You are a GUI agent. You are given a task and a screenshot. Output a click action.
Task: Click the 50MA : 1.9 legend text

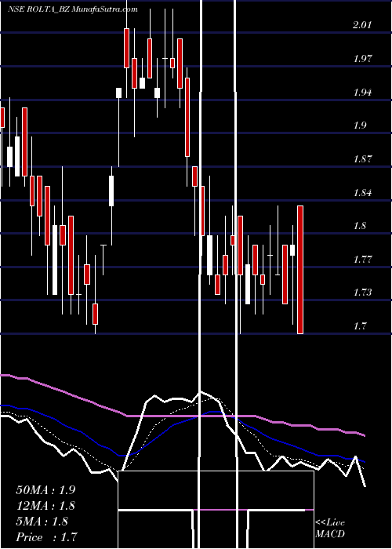[x=45, y=490]
